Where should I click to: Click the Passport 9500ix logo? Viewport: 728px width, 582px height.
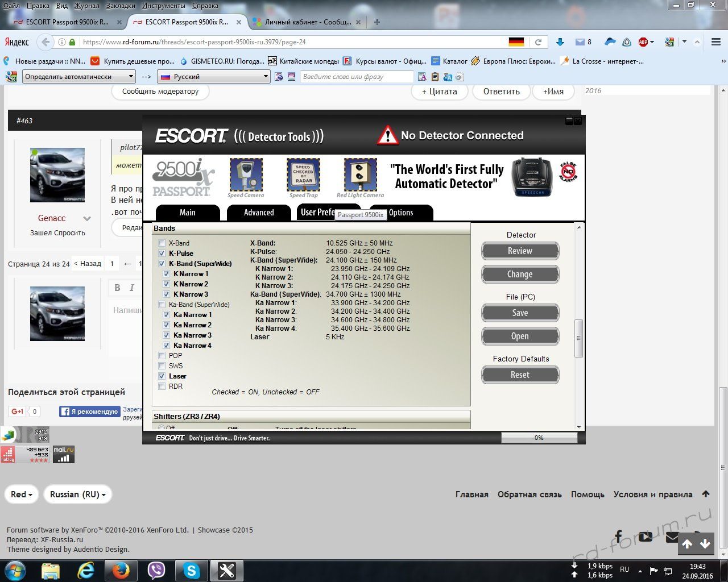coord(183,177)
